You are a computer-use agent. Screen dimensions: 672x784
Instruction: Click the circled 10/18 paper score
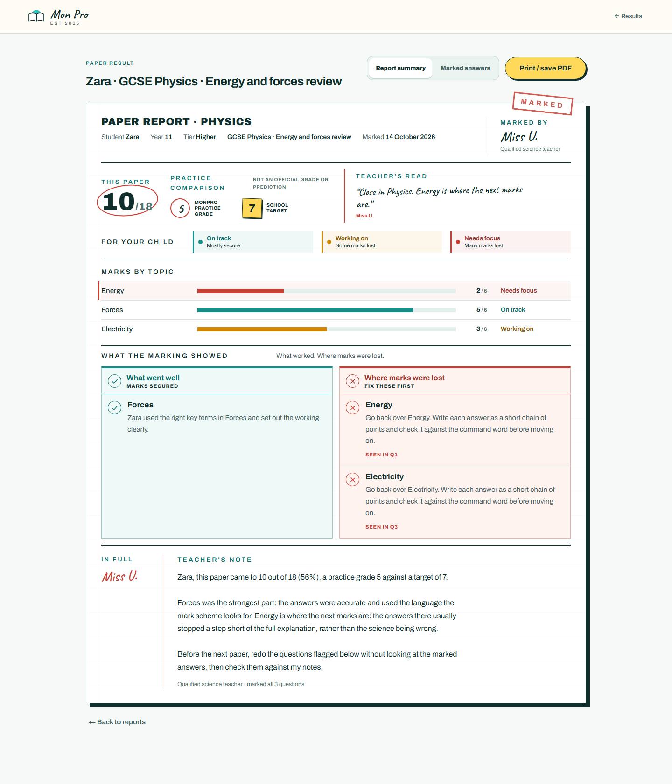tap(127, 201)
